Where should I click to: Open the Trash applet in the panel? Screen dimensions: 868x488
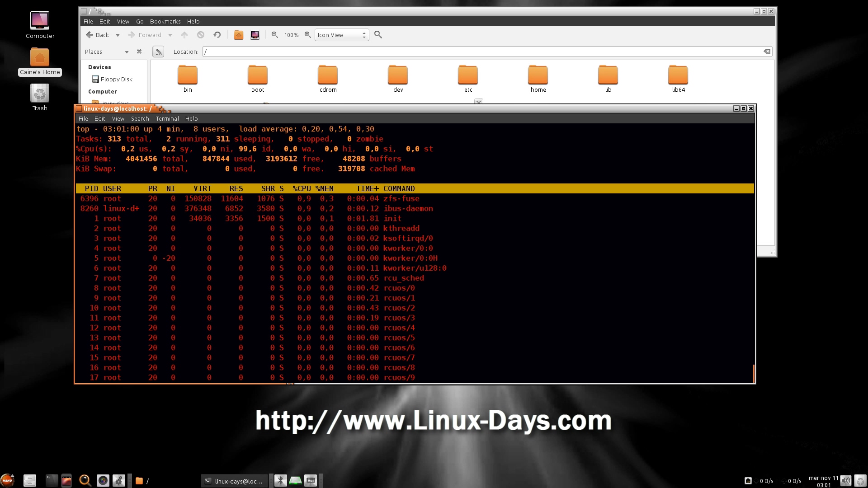click(x=860, y=481)
